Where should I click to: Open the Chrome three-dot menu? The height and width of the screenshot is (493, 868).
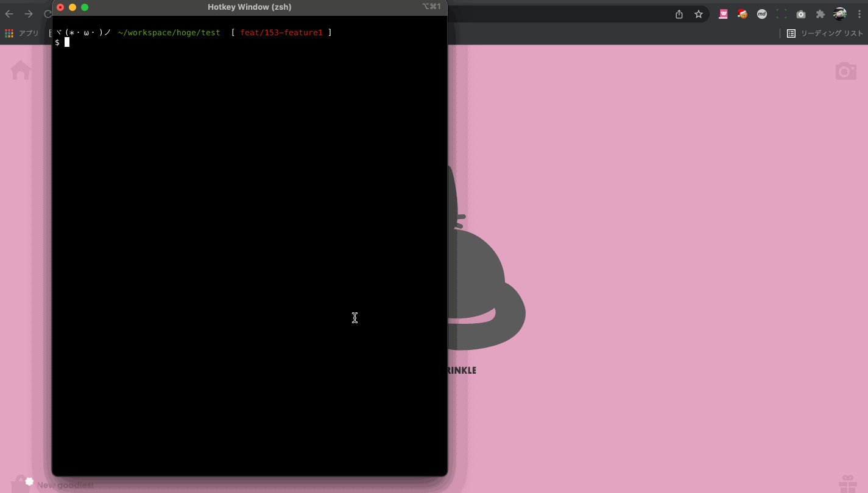tap(859, 14)
